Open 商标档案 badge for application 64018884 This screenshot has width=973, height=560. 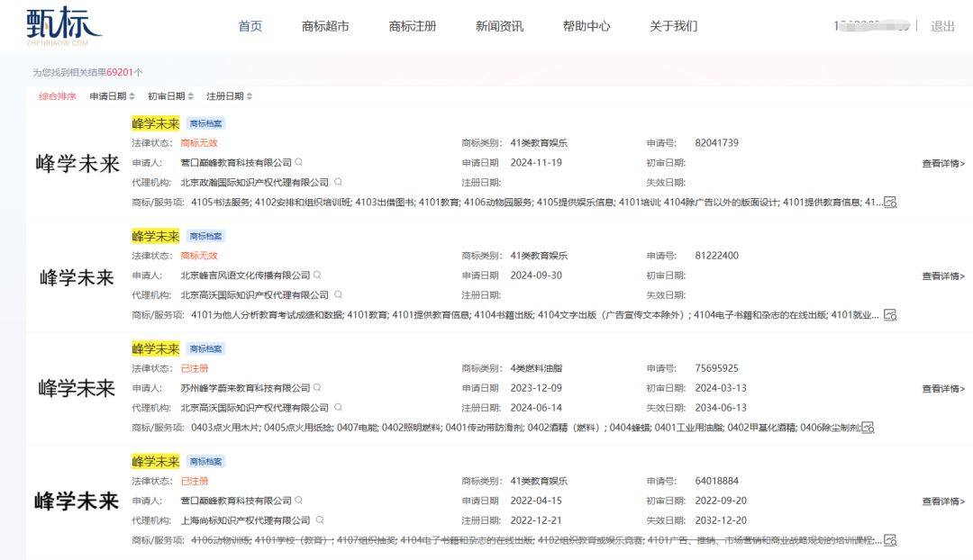[x=205, y=461]
